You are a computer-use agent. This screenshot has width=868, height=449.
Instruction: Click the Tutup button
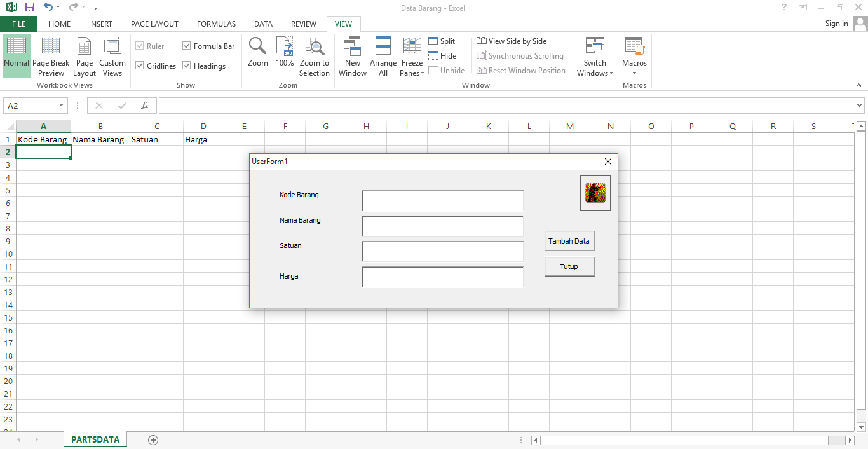(x=569, y=266)
